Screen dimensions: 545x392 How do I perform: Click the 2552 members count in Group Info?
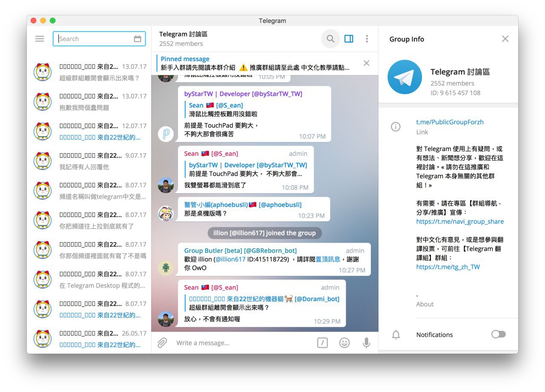(x=452, y=83)
